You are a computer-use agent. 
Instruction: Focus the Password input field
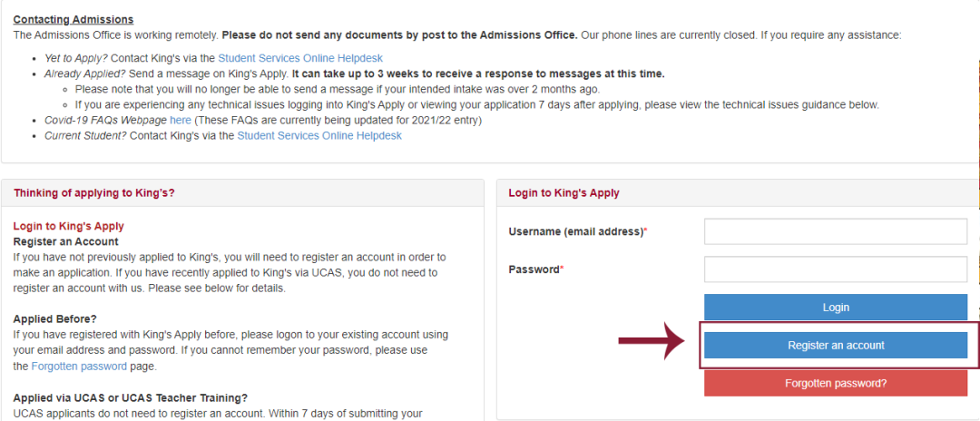coord(835,269)
